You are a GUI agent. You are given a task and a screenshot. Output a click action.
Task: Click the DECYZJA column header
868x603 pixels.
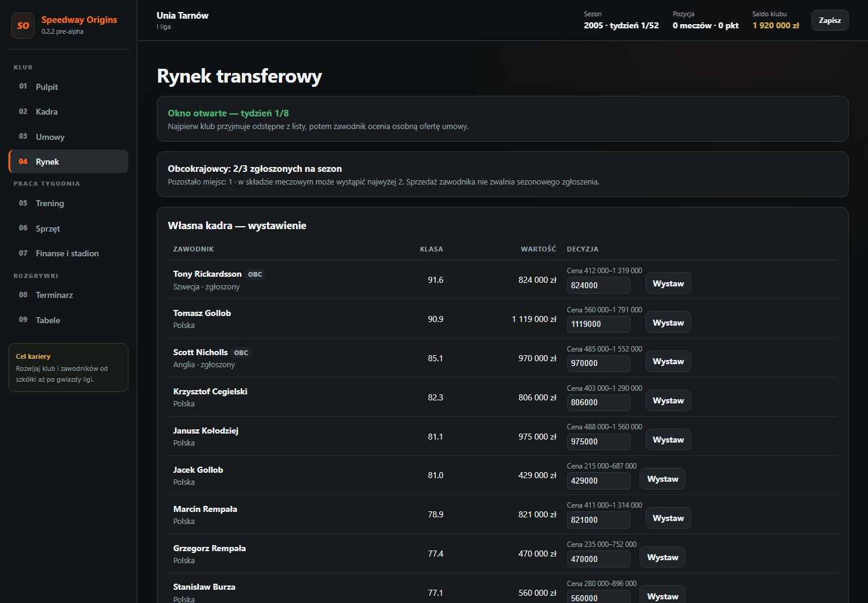582,249
